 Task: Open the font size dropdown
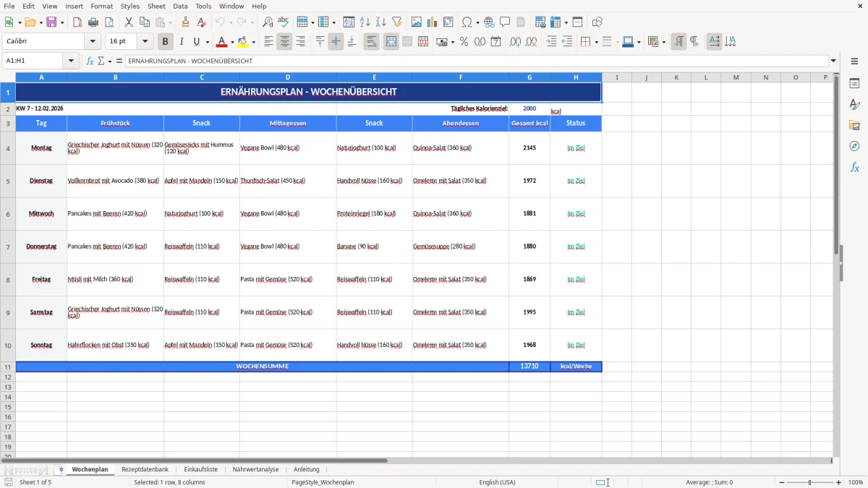(145, 42)
